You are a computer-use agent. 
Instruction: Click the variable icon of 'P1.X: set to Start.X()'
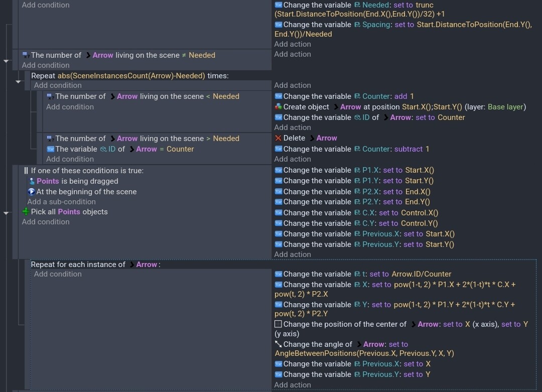pos(278,170)
